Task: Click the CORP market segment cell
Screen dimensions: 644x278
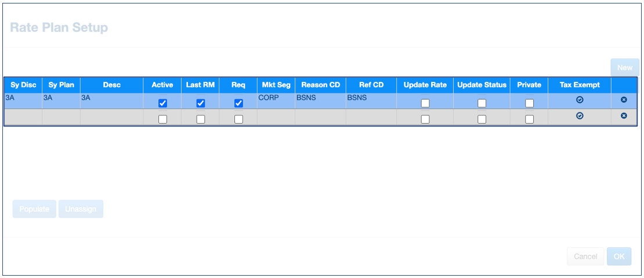Action: point(276,100)
